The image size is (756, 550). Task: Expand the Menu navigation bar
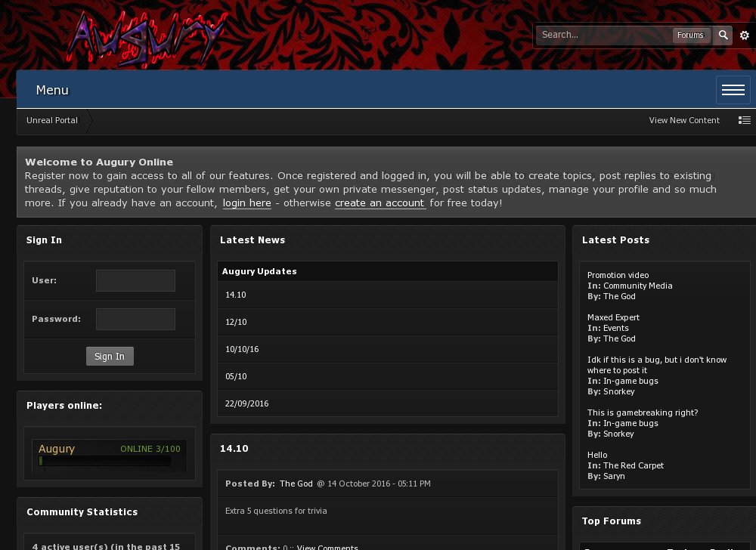click(52, 90)
